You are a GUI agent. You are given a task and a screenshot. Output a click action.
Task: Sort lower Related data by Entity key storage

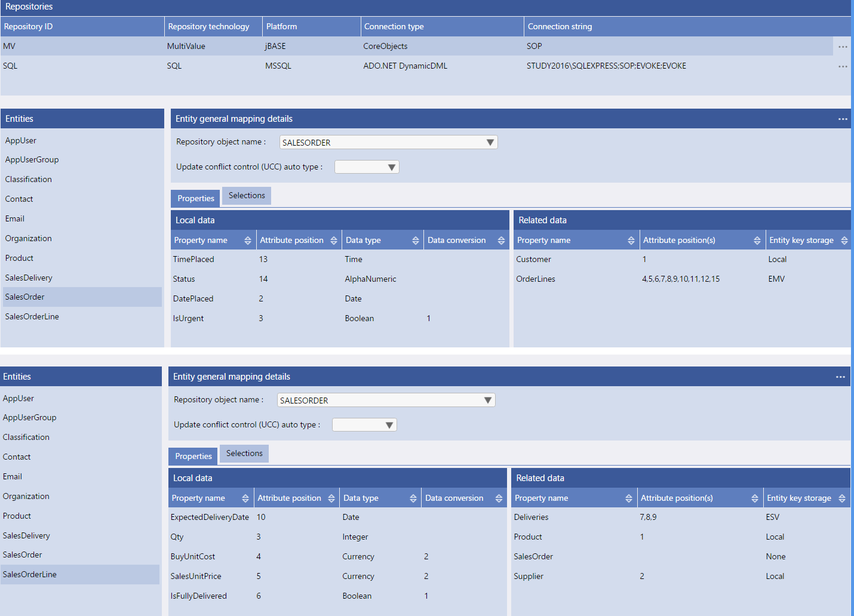842,498
